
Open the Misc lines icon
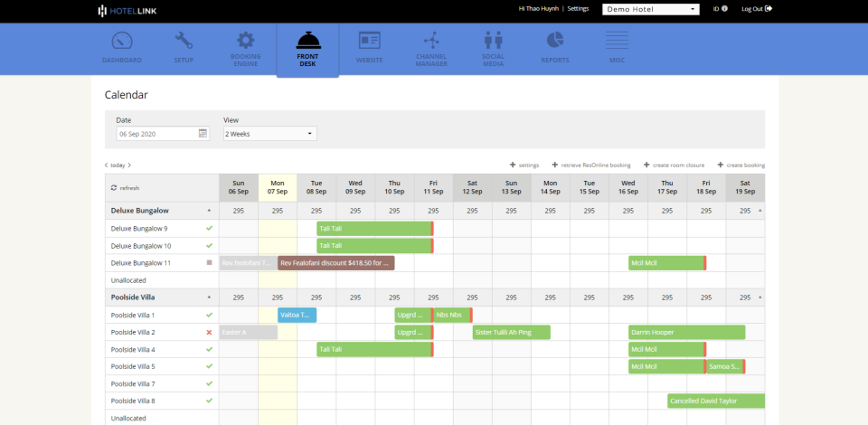(617, 41)
